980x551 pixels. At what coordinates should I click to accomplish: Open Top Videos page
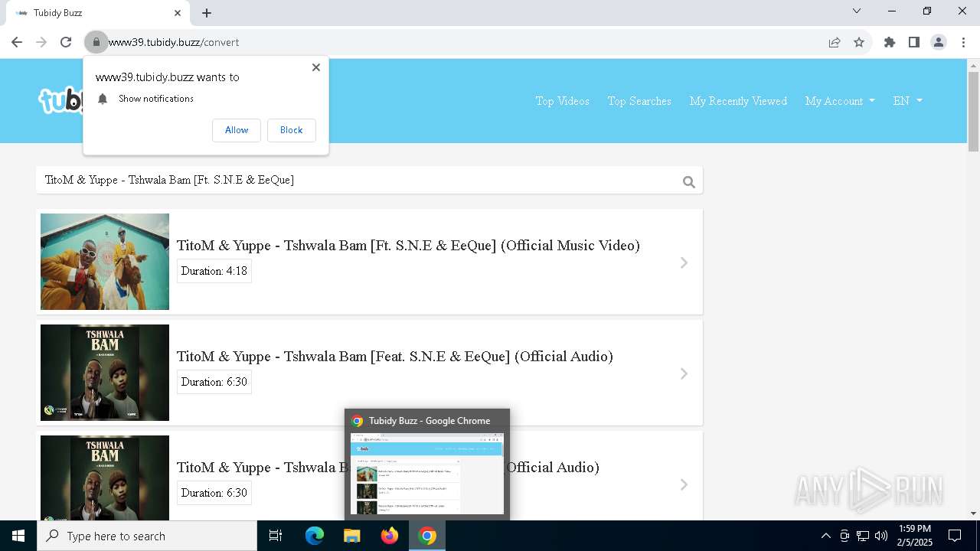pyautogui.click(x=563, y=101)
